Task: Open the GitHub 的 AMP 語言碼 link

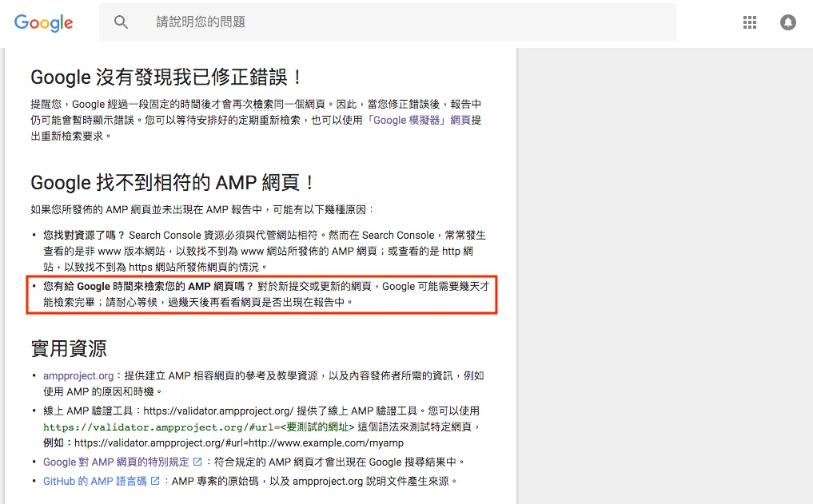Action: pos(95,481)
